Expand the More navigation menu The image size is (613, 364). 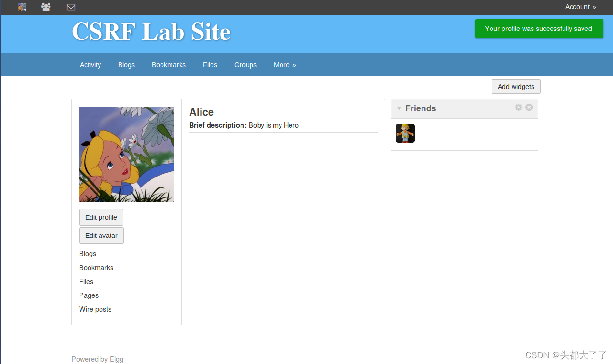coord(284,65)
